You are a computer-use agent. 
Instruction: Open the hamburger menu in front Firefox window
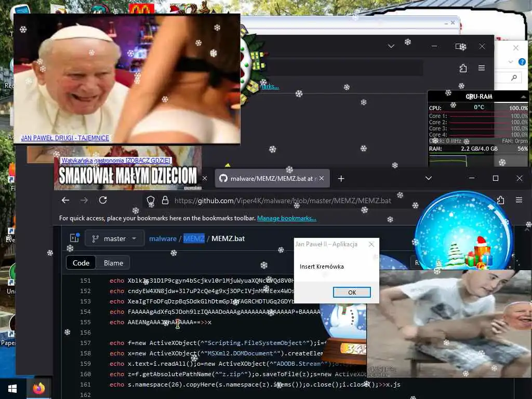pos(519,200)
